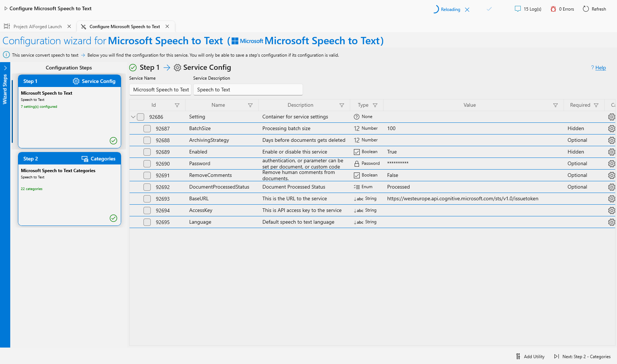Filter the Value column
The height and width of the screenshot is (364, 617).
click(x=556, y=105)
